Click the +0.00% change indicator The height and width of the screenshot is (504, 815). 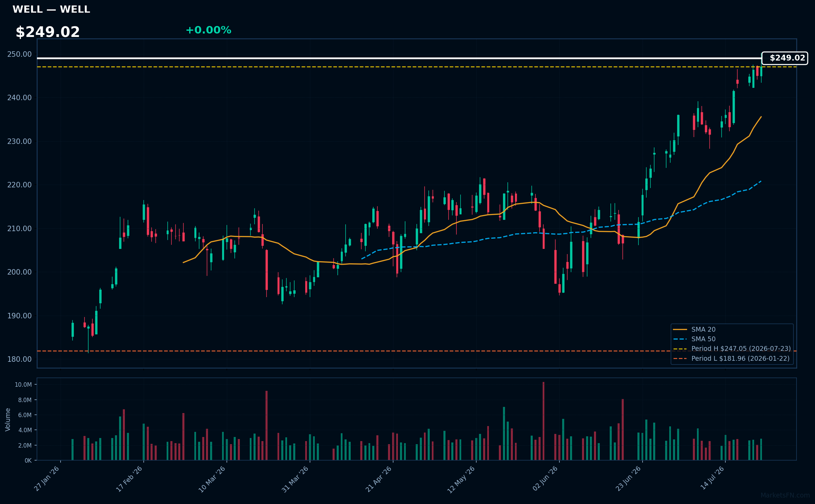tap(208, 30)
